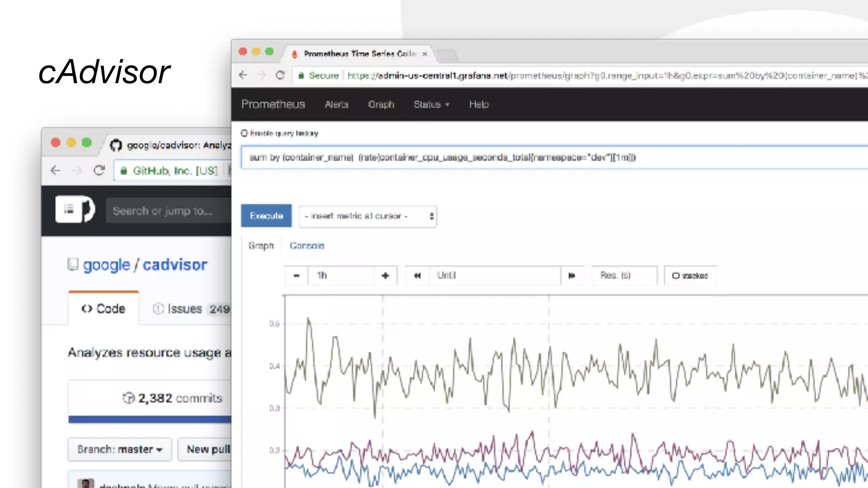868x488 pixels.
Task: Click the Prometheus browser reload icon
Action: point(280,75)
